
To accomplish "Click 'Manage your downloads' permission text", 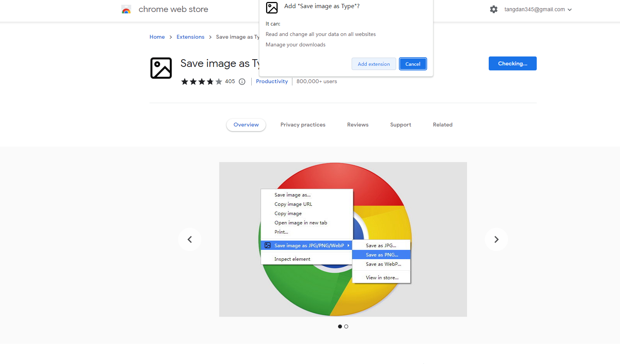I will (x=295, y=45).
